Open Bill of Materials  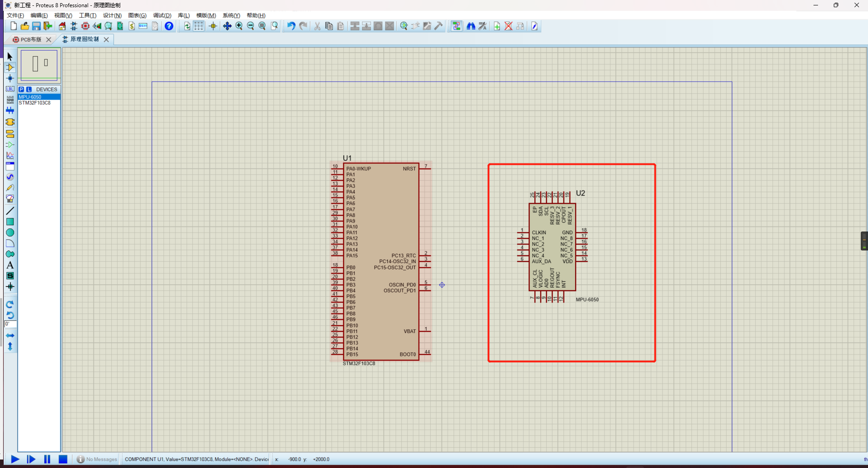[132, 26]
